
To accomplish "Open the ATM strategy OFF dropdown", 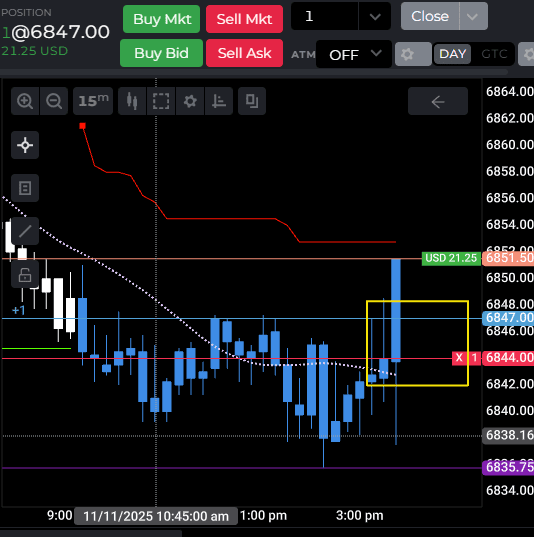I will tap(354, 54).
